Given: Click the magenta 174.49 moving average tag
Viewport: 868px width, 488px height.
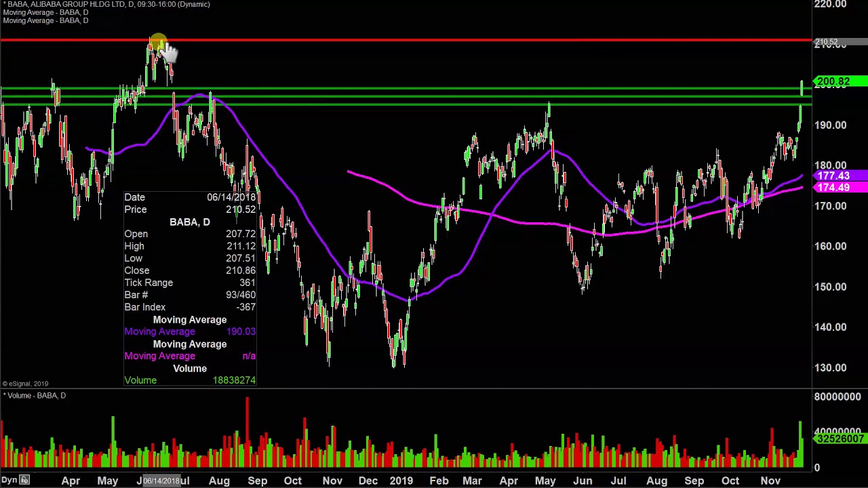Looking at the screenshot, I should click(x=840, y=187).
